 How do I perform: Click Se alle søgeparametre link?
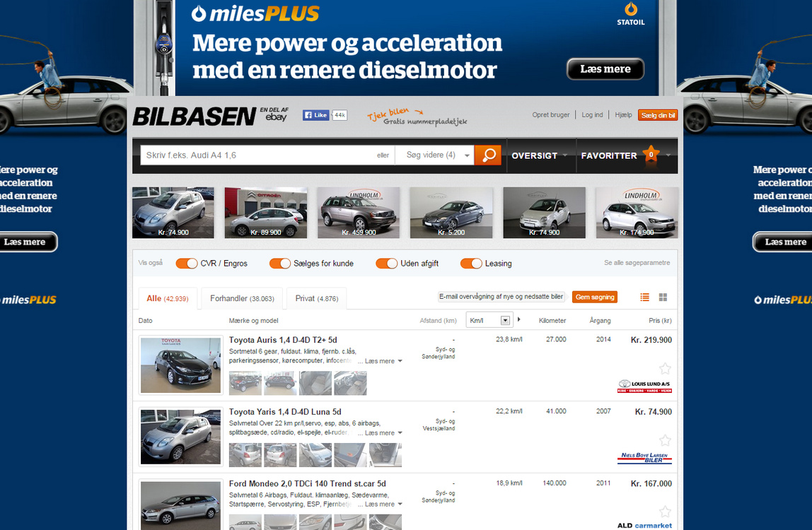point(637,263)
